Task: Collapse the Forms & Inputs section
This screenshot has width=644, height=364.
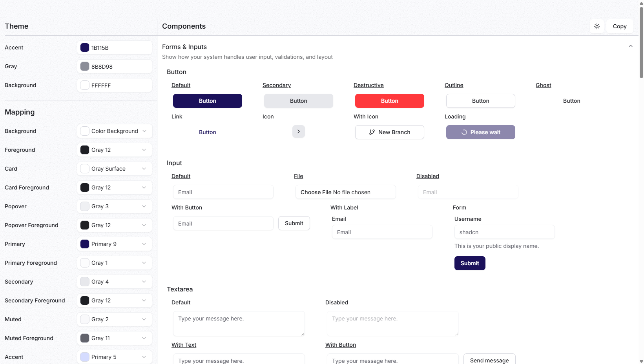Action: click(x=630, y=46)
